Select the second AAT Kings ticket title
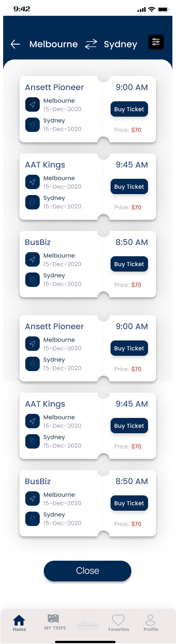Image resolution: width=176 pixels, height=644 pixels. point(45,404)
